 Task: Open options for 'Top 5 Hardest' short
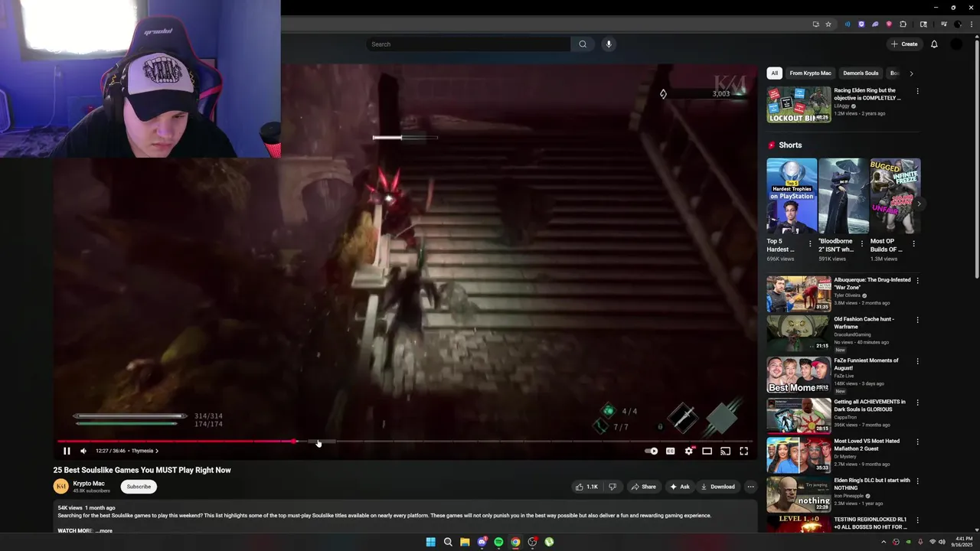tap(810, 244)
